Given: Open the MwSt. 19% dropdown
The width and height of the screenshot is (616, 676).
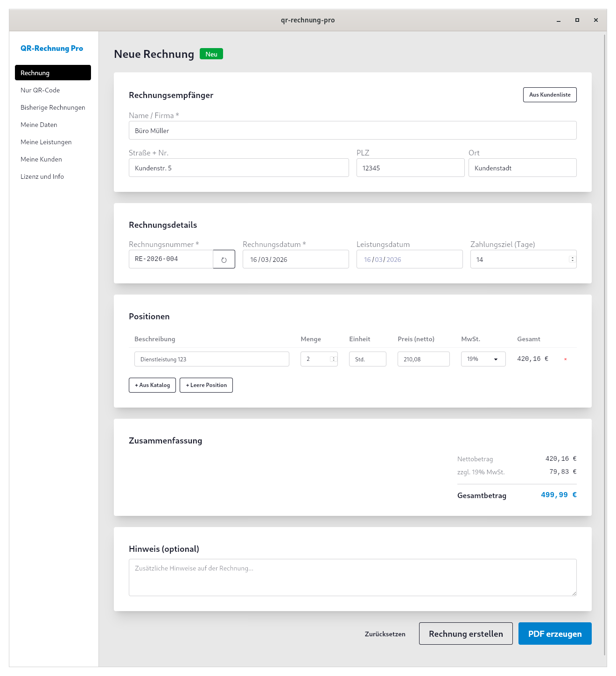Looking at the screenshot, I should point(483,359).
